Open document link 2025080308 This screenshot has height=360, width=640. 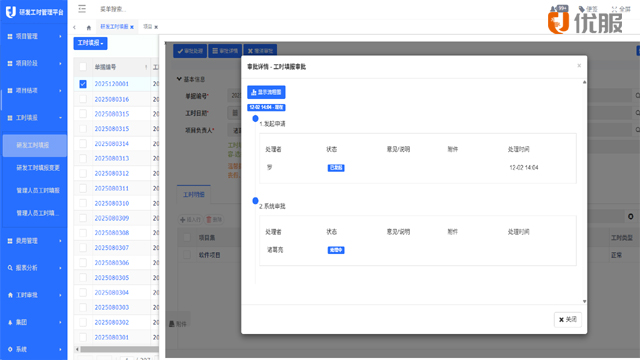[x=111, y=233]
